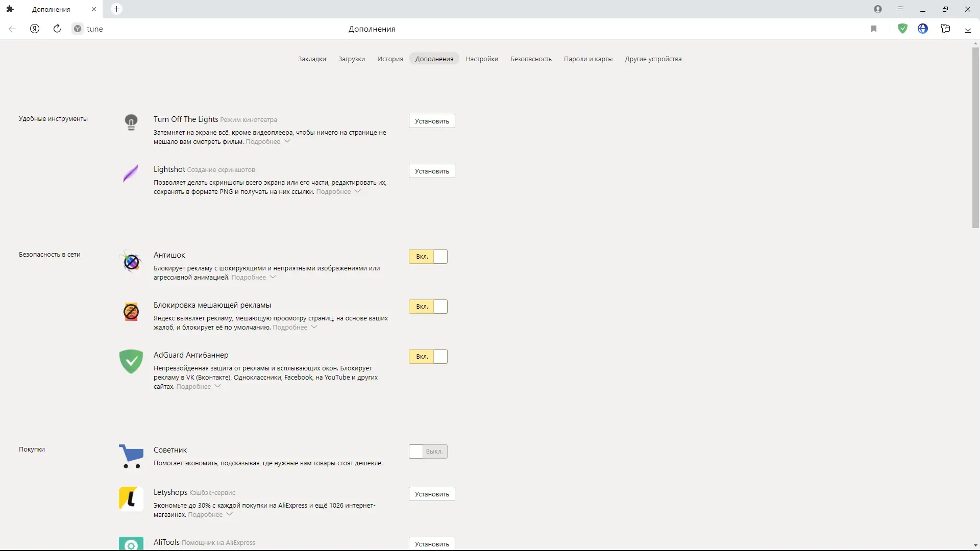Click the bookmark flag icon in address bar
The height and width of the screenshot is (551, 980).
[x=874, y=29]
